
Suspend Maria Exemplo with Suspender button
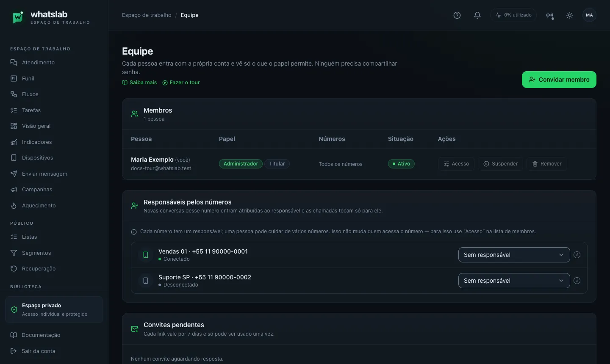[500, 164]
